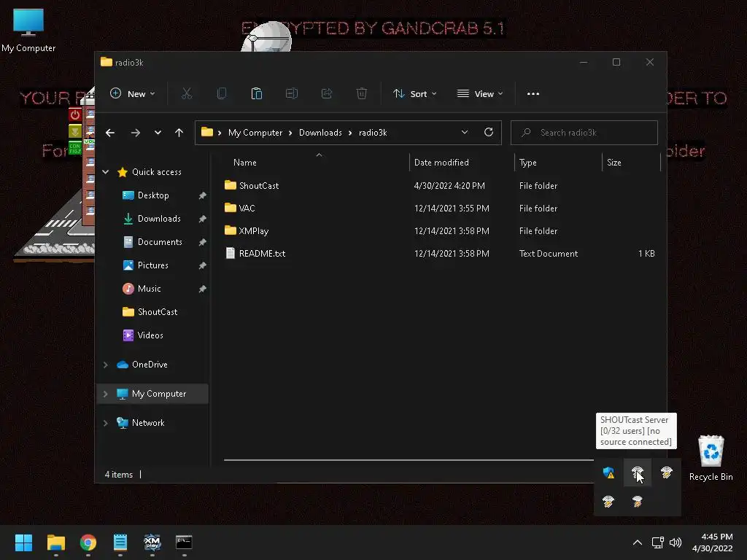The height and width of the screenshot is (560, 747).
Task: Unpin Downloads using its pin icon
Action: [203, 219]
